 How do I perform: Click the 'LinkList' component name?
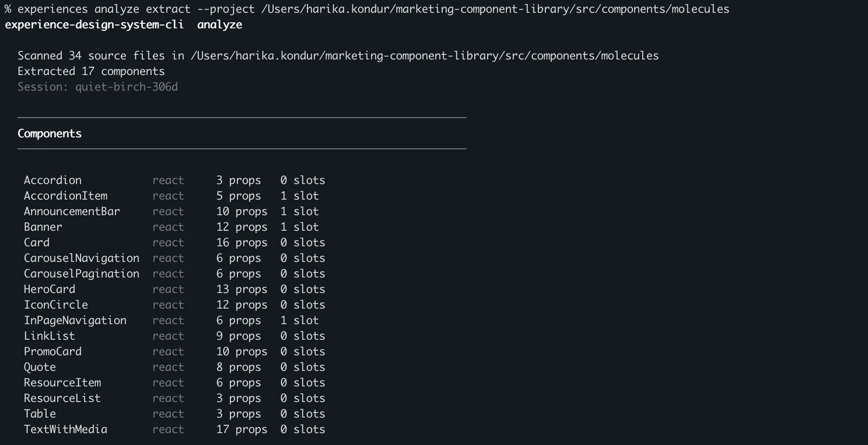pyautogui.click(x=49, y=336)
